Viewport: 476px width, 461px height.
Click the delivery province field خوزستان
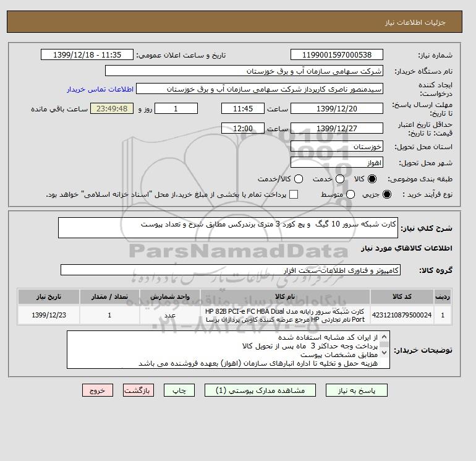[337, 147]
